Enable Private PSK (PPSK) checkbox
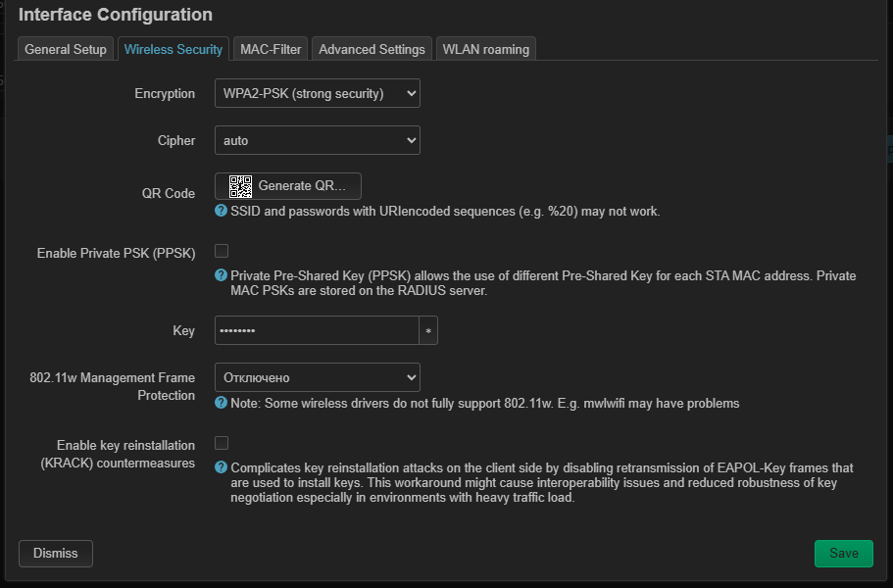Viewport: 893px width, 588px height. point(222,251)
